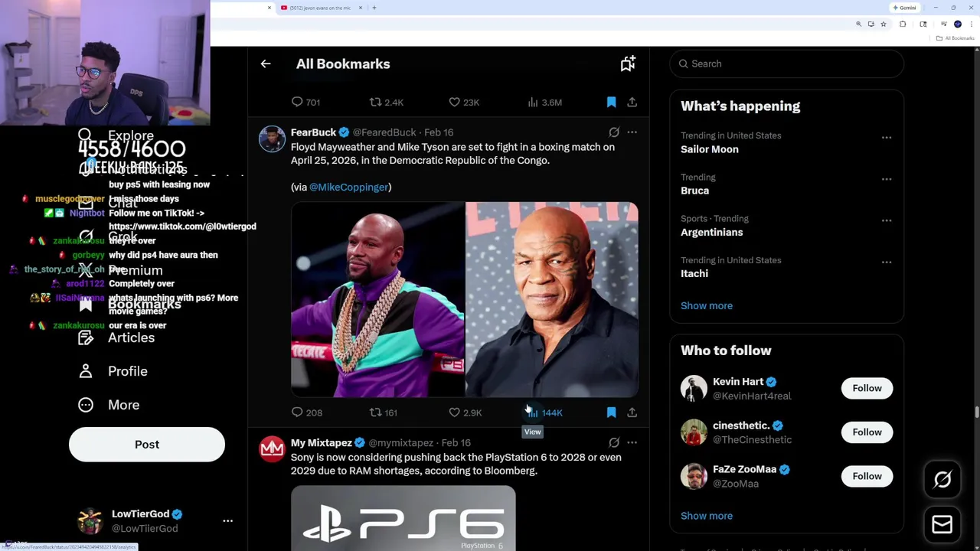The height and width of the screenshot is (551, 980).
Task: Open a new browser tab
Action: pos(374,8)
